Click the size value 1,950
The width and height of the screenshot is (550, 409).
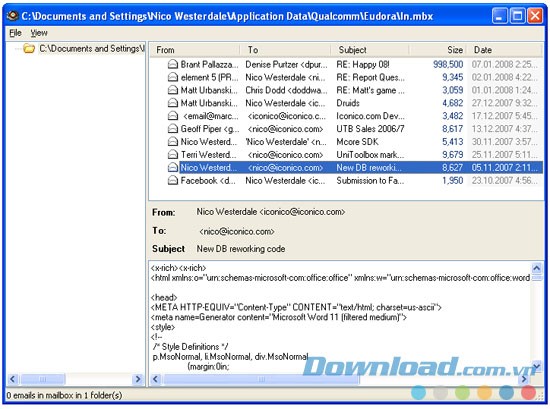452,181
